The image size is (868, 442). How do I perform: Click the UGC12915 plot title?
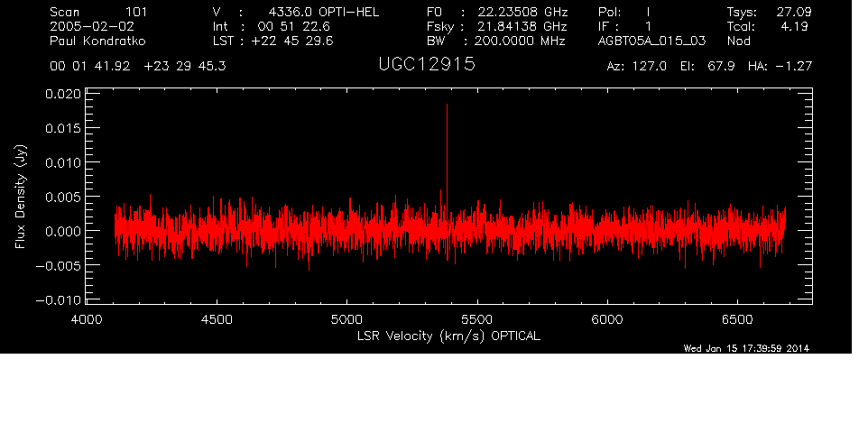click(429, 65)
